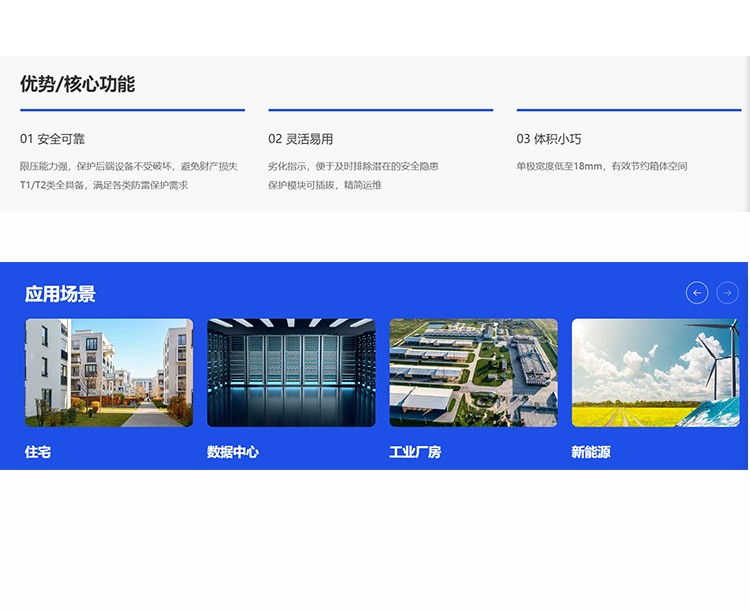Image resolution: width=750 pixels, height=613 pixels.
Task: Click the next arrow in 应用场景 carousel
Action: pos(727,293)
